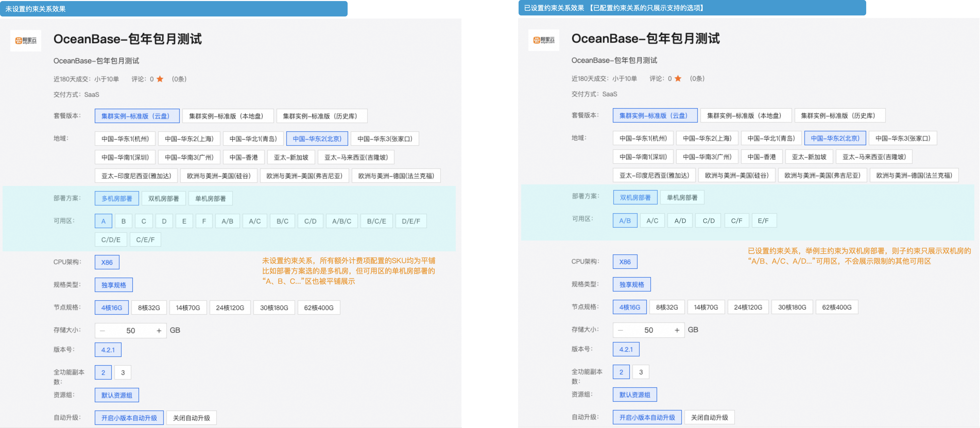Image resolution: width=980 pixels, height=428 pixels.
Task: Set full-function replicas to 3 in the left panel
Action: tap(123, 372)
